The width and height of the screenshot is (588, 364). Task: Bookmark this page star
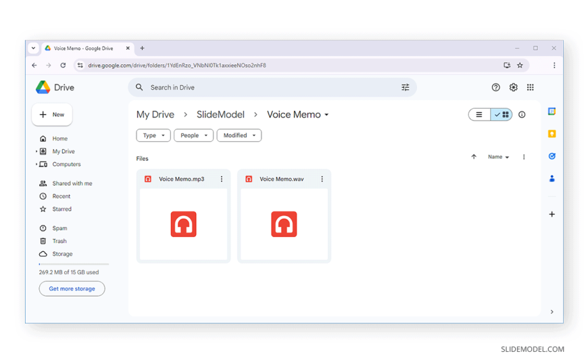[x=520, y=66]
